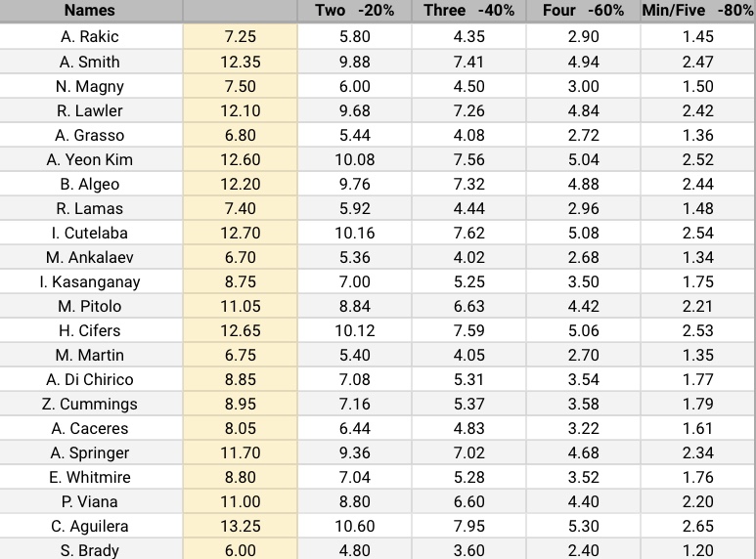Select the A. Grasso name cell
The height and width of the screenshot is (559, 756).
coord(90,135)
